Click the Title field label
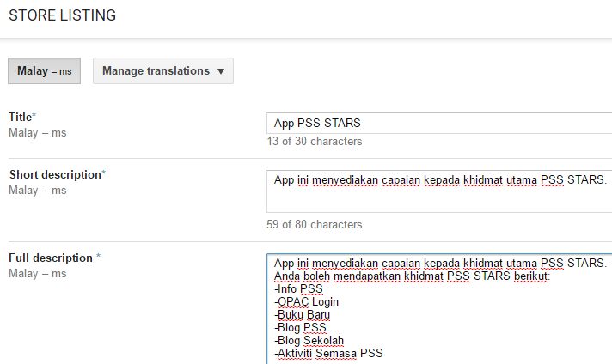612x364 pixels. pos(22,117)
